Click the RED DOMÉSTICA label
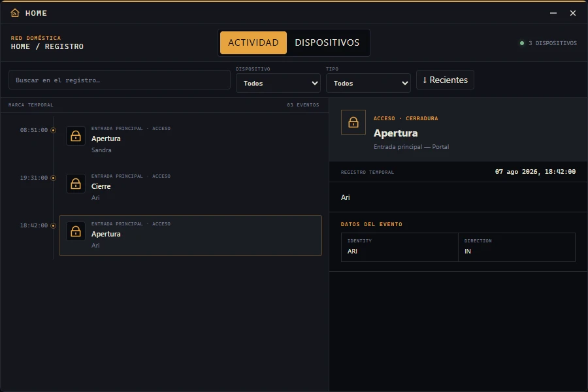The image size is (588, 392). [x=36, y=38]
